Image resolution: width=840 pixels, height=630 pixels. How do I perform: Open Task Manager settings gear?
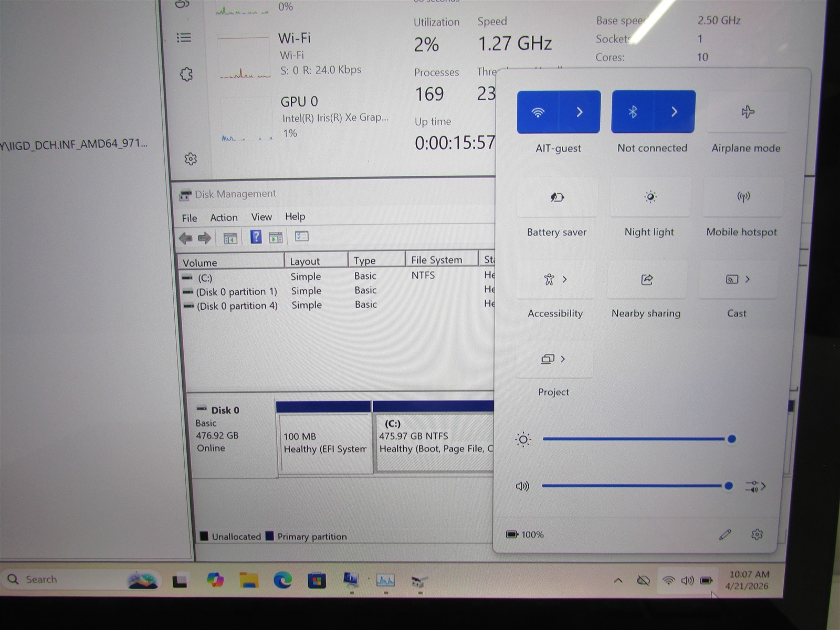(x=191, y=159)
